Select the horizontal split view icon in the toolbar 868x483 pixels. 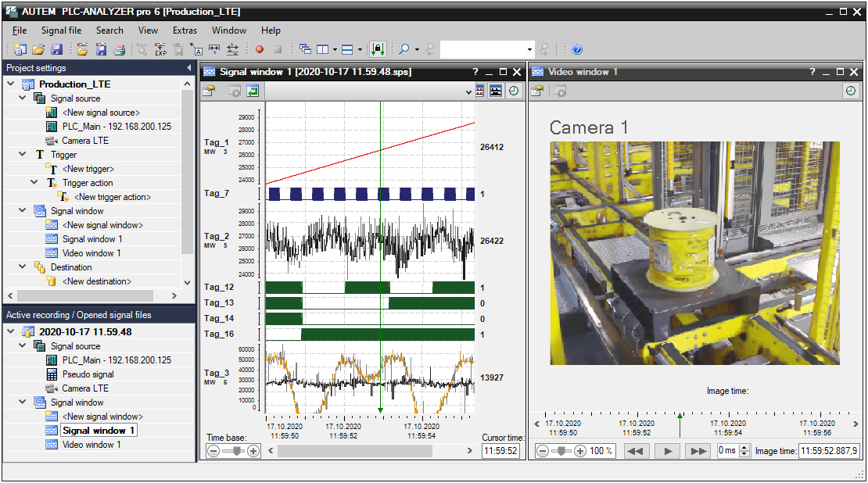click(347, 49)
